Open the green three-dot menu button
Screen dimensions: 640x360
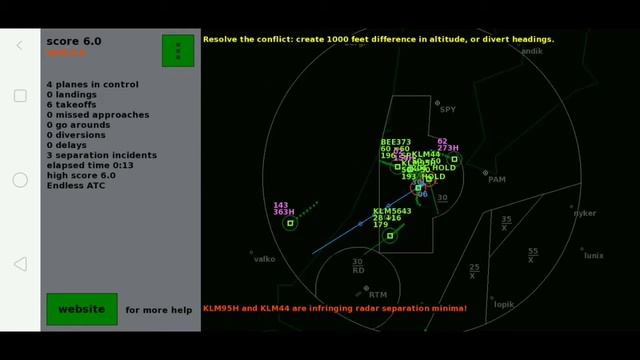tap(178, 51)
